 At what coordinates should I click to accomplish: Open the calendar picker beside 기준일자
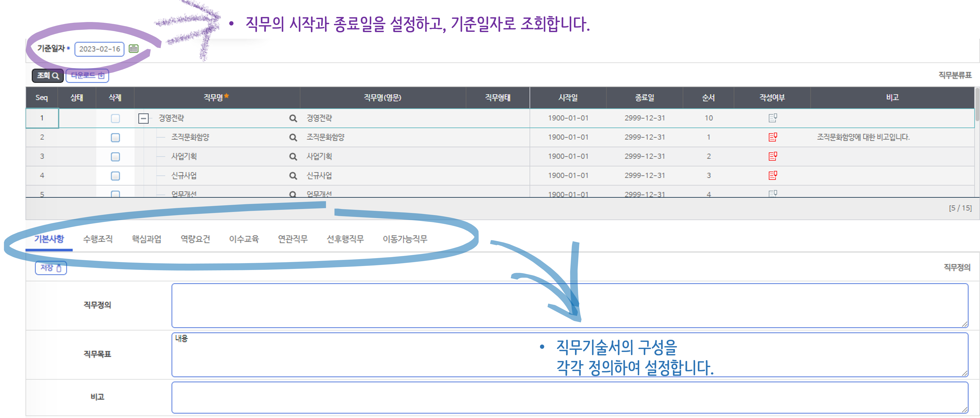tap(133, 49)
